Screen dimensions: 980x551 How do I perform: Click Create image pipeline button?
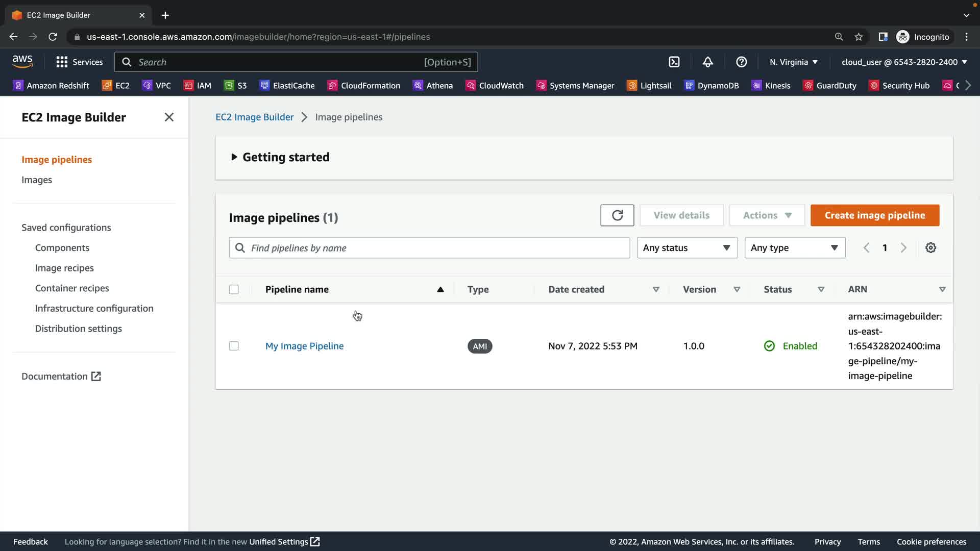pyautogui.click(x=874, y=215)
